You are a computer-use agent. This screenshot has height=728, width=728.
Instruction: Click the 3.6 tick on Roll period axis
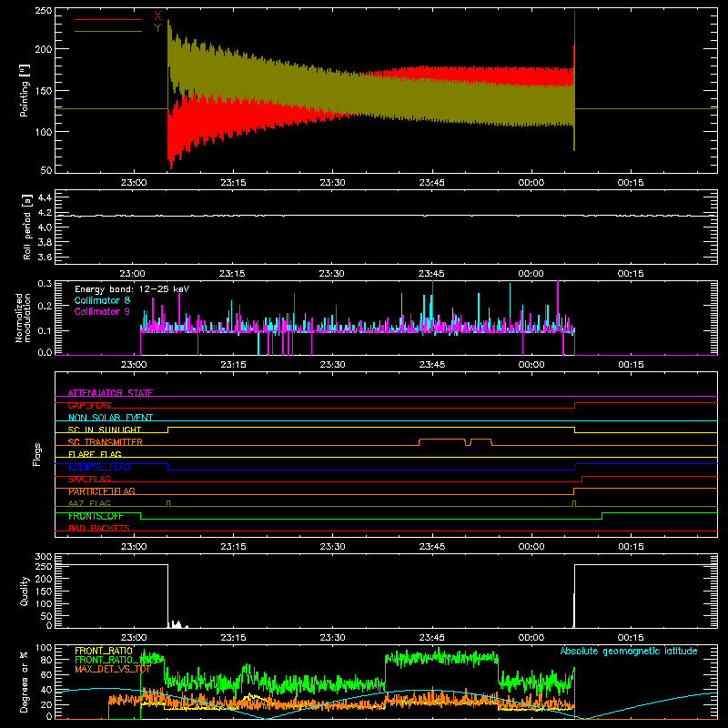click(45, 257)
